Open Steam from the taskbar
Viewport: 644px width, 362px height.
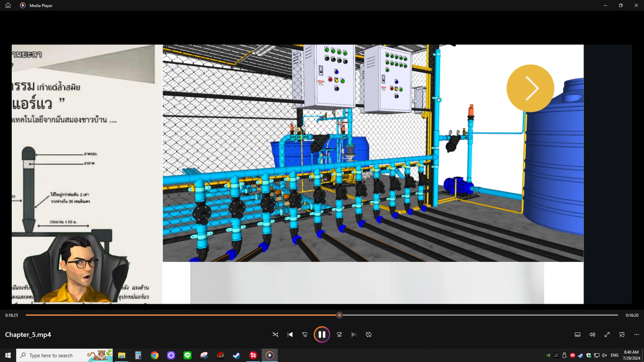[x=237, y=355]
